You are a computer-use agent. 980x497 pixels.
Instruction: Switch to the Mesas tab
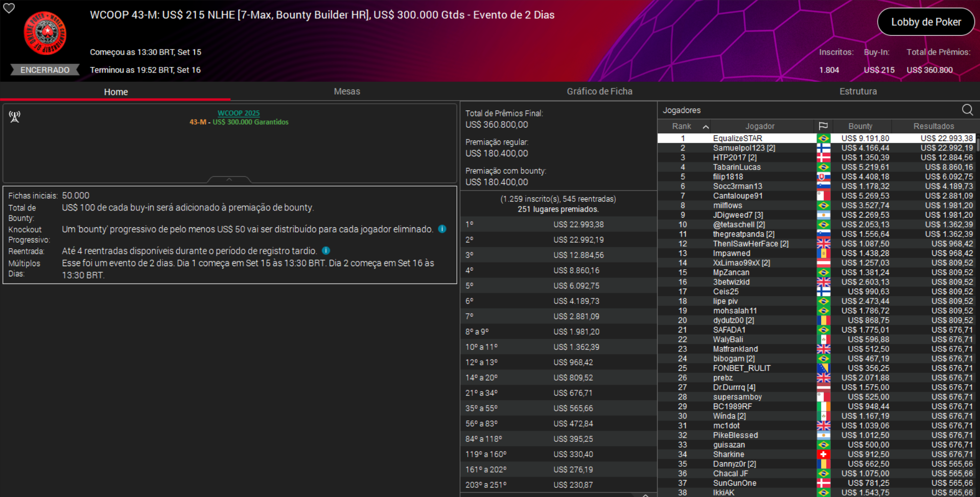(346, 91)
